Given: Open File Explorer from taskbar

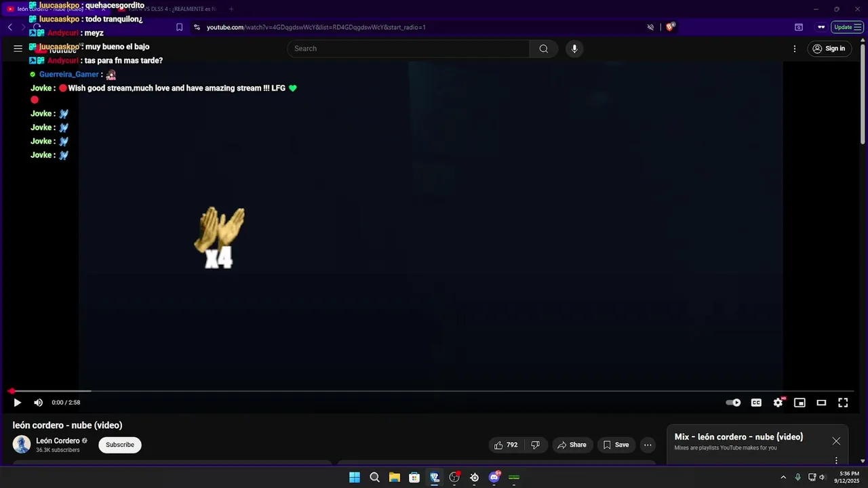Looking at the screenshot, I should tap(395, 477).
